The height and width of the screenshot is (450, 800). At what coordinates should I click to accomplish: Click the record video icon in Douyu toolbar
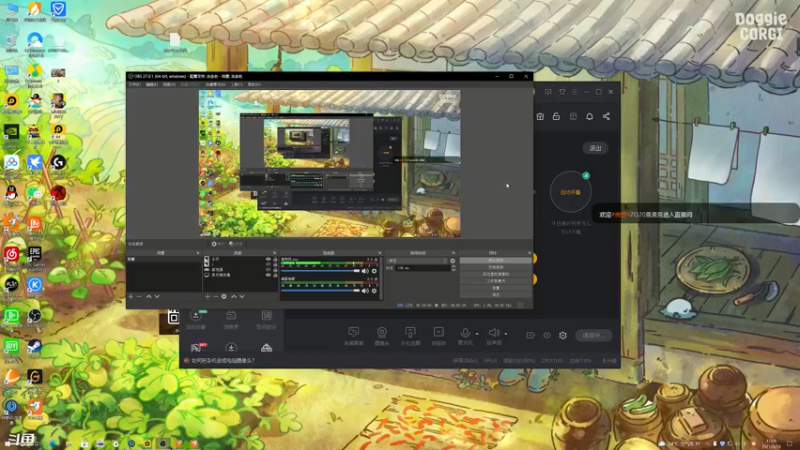point(531,335)
